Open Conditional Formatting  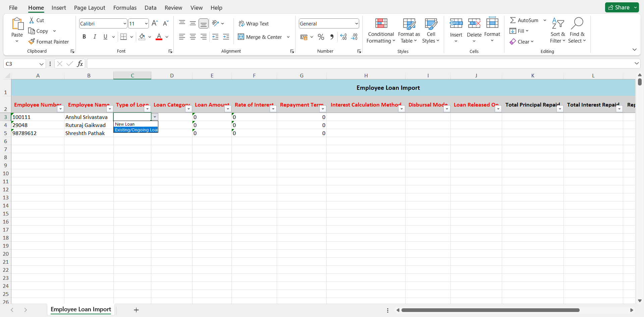[x=381, y=30]
